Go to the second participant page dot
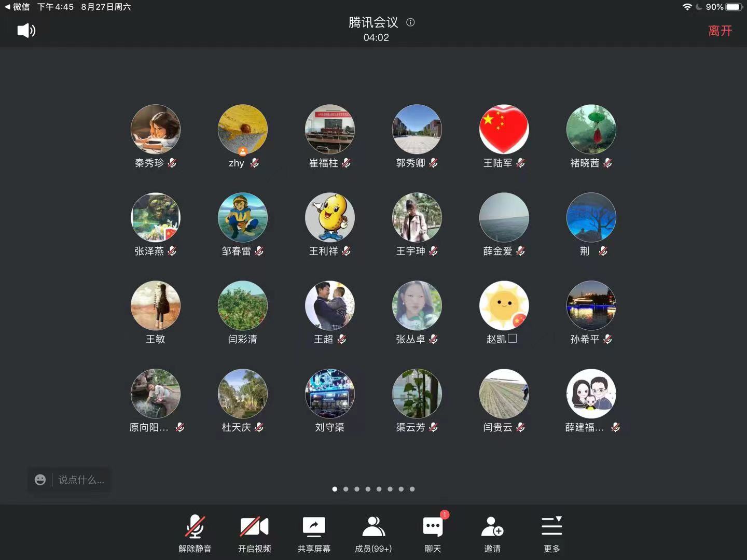The height and width of the screenshot is (560, 747). [345, 489]
